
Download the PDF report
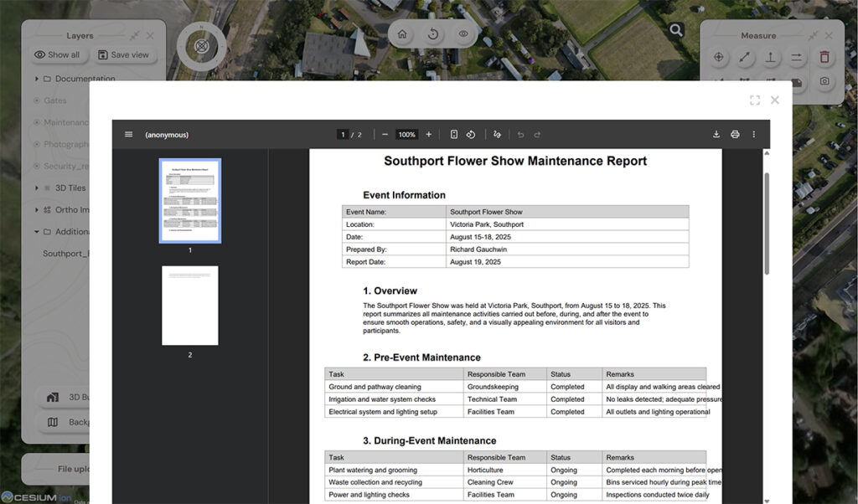click(716, 134)
